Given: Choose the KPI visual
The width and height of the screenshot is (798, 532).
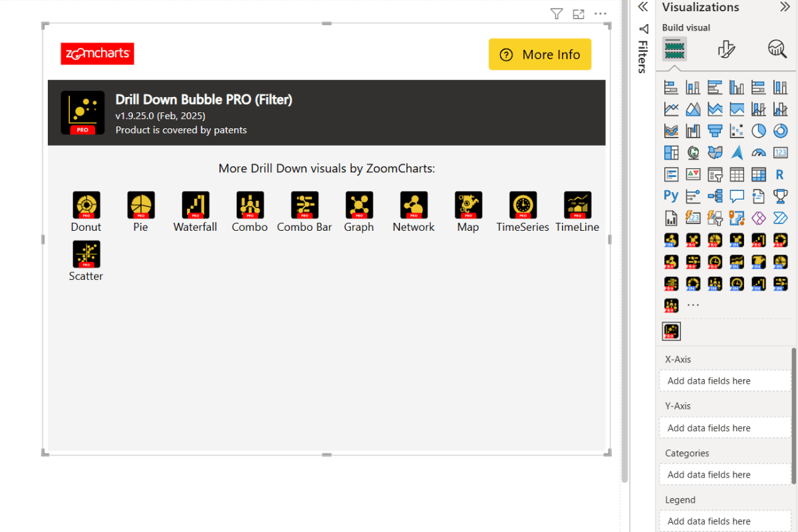Looking at the screenshot, I should tap(694, 175).
